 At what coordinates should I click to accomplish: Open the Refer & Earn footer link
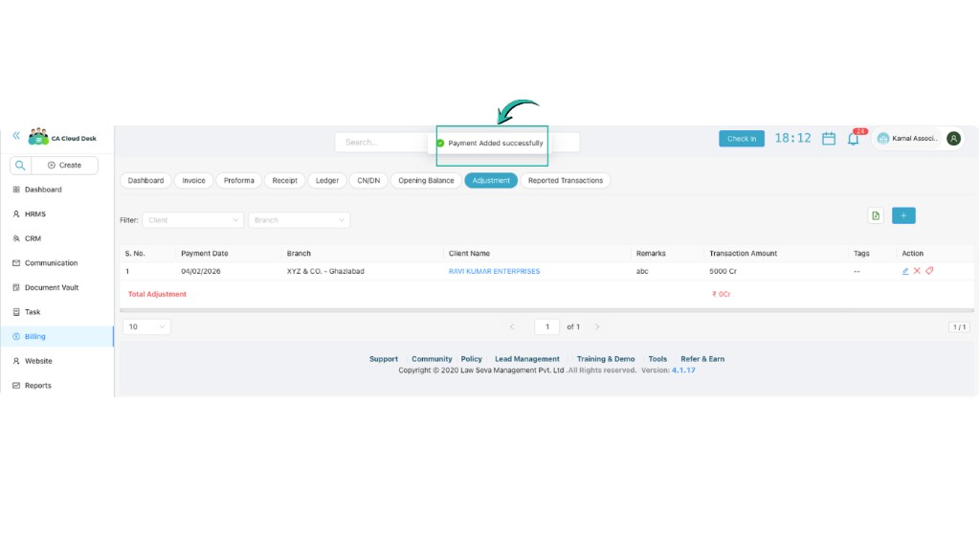702,359
